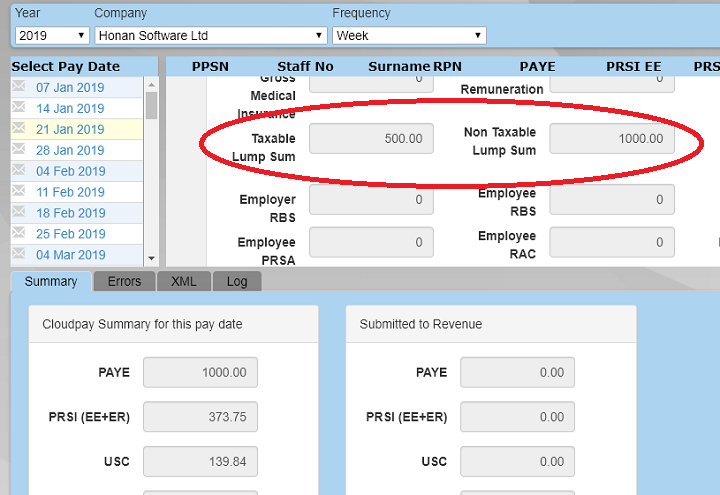The height and width of the screenshot is (495, 720).
Task: Select the 04 Mar 2019 pay date
Action: pos(70,255)
